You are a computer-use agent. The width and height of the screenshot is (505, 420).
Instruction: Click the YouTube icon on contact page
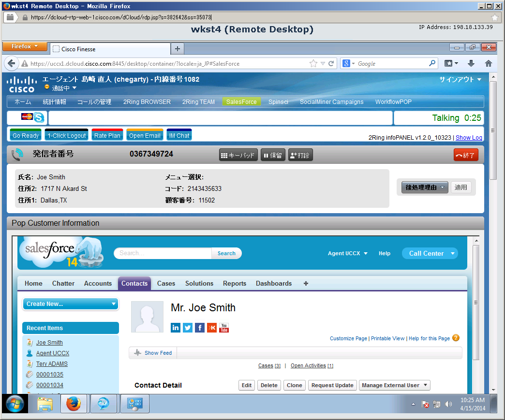[223, 328]
